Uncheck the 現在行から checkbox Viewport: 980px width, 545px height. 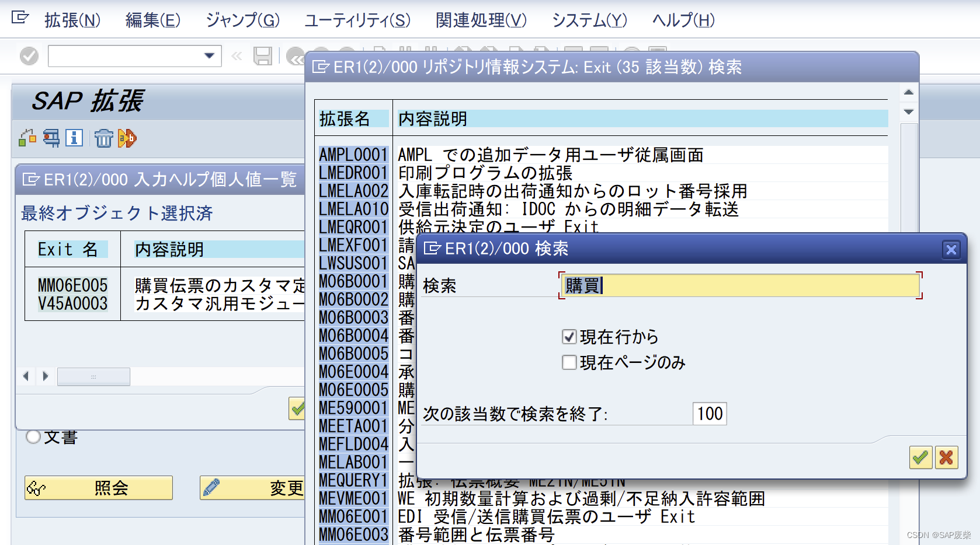[x=569, y=337]
